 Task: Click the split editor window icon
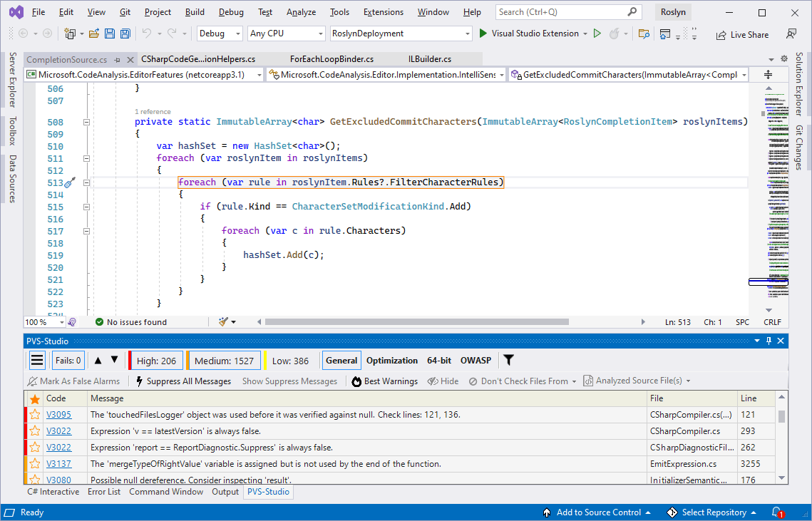768,75
